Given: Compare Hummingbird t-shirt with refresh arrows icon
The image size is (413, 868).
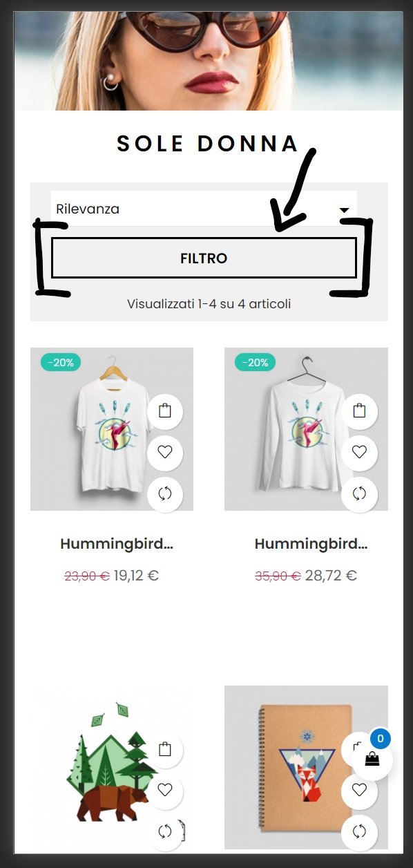Looking at the screenshot, I should [164, 493].
